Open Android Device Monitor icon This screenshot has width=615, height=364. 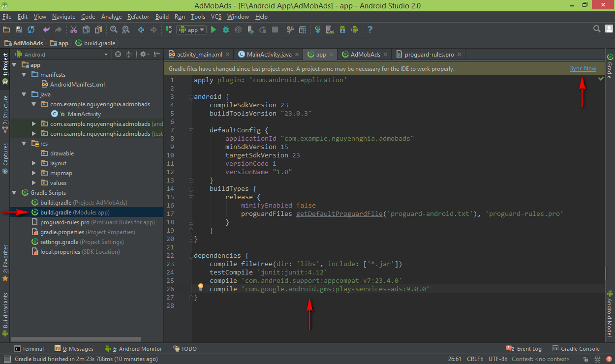pyautogui.click(x=355, y=30)
